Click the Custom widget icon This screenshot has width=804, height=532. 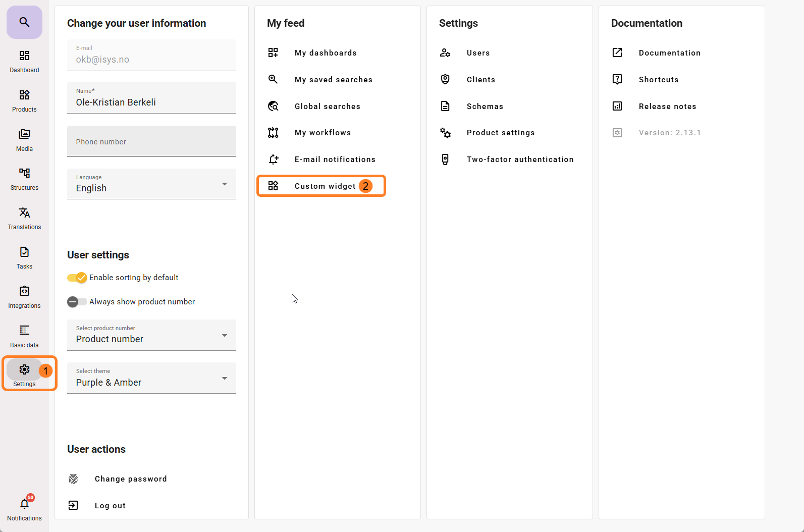tap(273, 186)
